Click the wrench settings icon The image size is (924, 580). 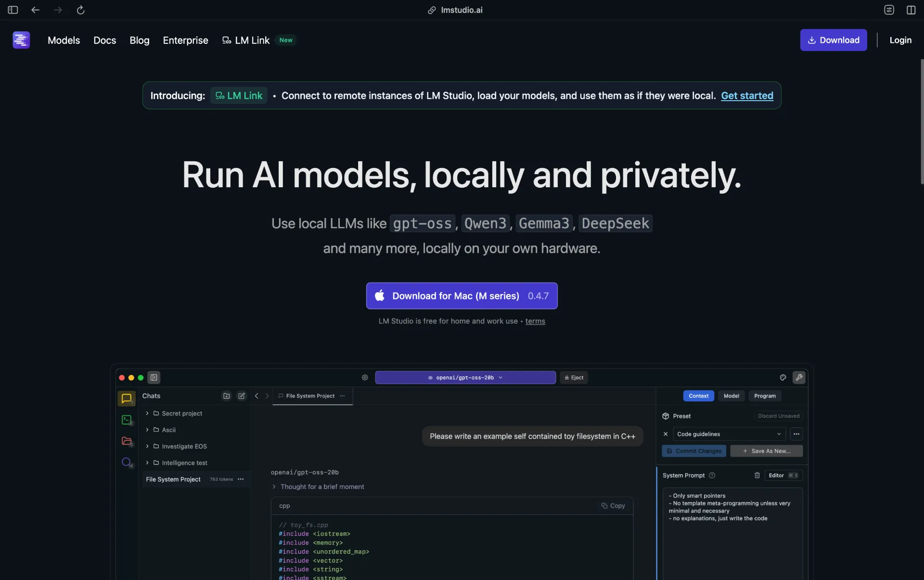(799, 377)
